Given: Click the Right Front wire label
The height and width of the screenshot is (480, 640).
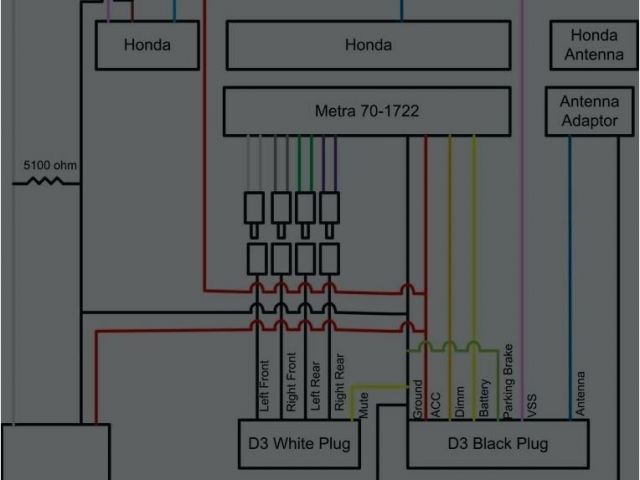Looking at the screenshot, I should [288, 383].
